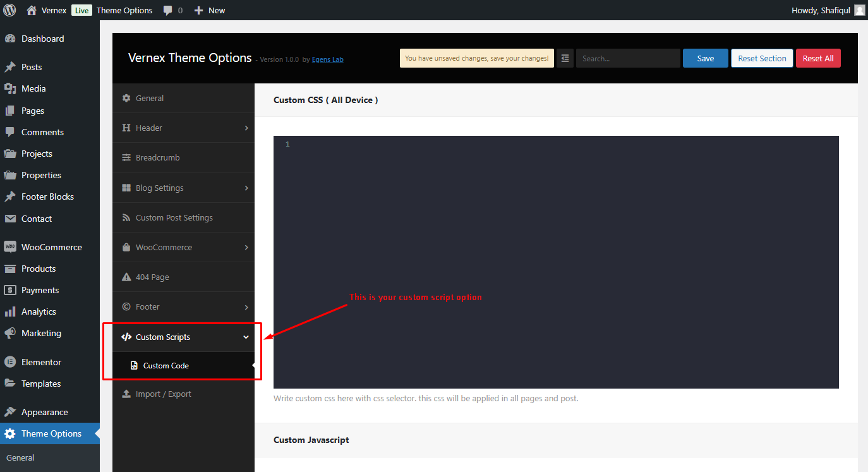Screen dimensions: 868x472
Task: Click the WordPress logo icon
Action: [9, 10]
